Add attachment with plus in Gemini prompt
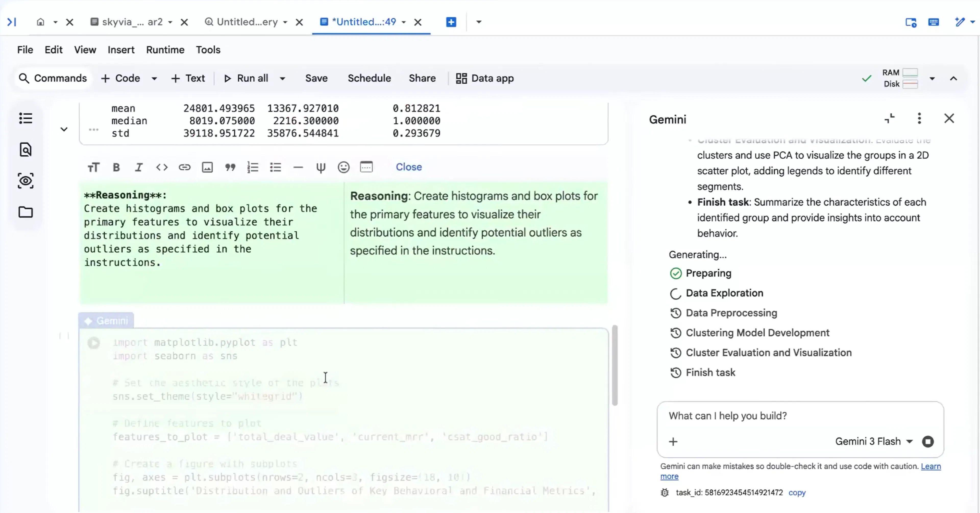980x513 pixels. 673,442
